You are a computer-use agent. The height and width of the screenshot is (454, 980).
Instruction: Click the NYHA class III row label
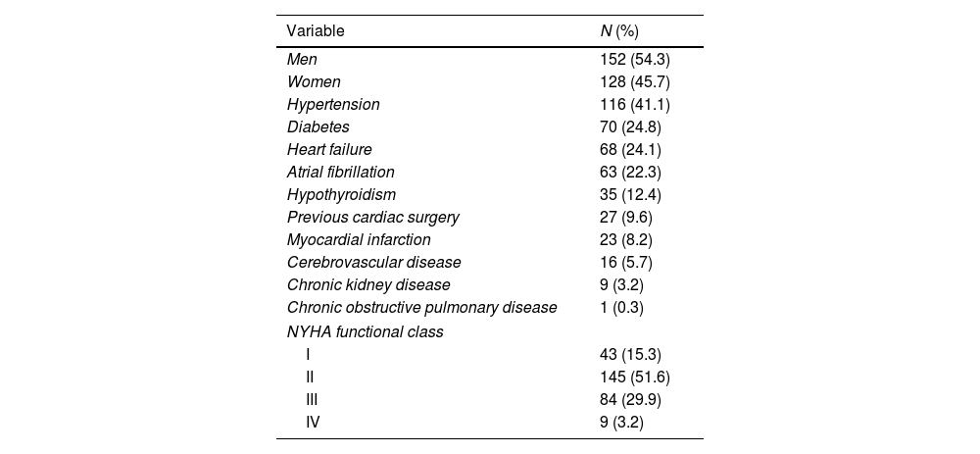click(312, 399)
